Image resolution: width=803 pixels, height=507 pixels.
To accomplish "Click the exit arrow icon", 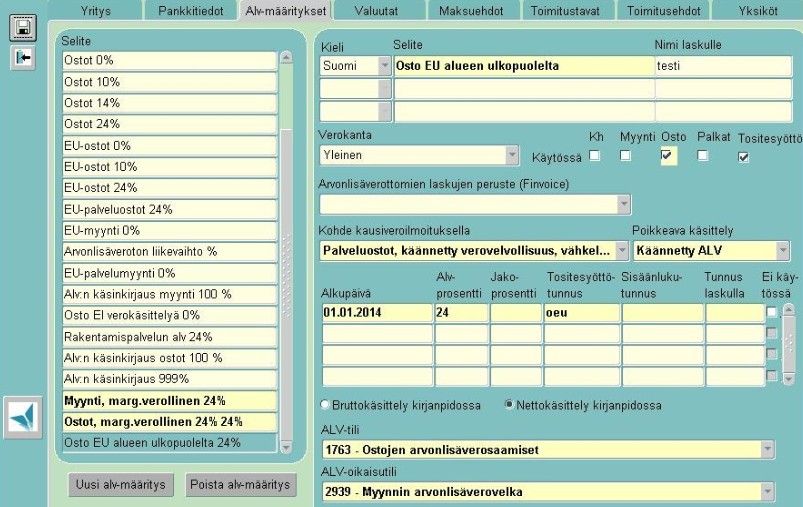I will click(x=23, y=57).
